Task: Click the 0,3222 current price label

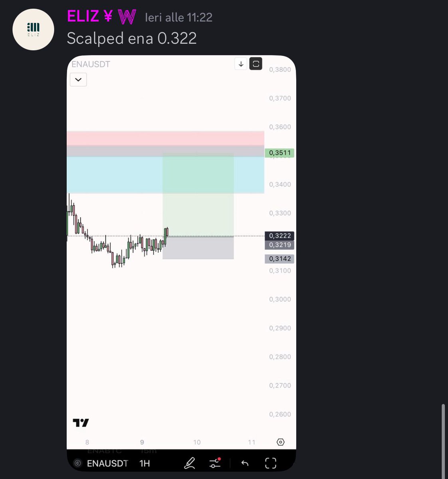Action: pyautogui.click(x=280, y=236)
